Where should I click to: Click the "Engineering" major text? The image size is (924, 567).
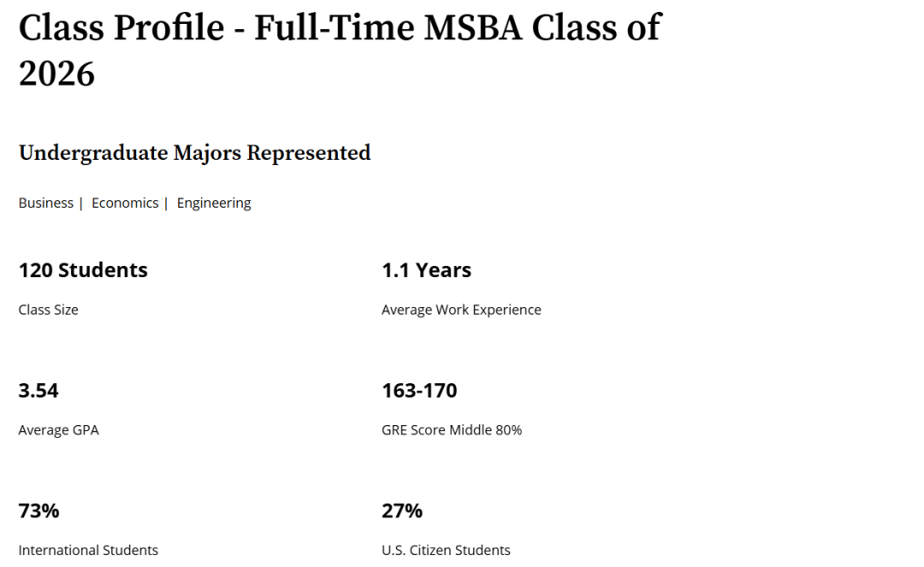[x=214, y=203]
